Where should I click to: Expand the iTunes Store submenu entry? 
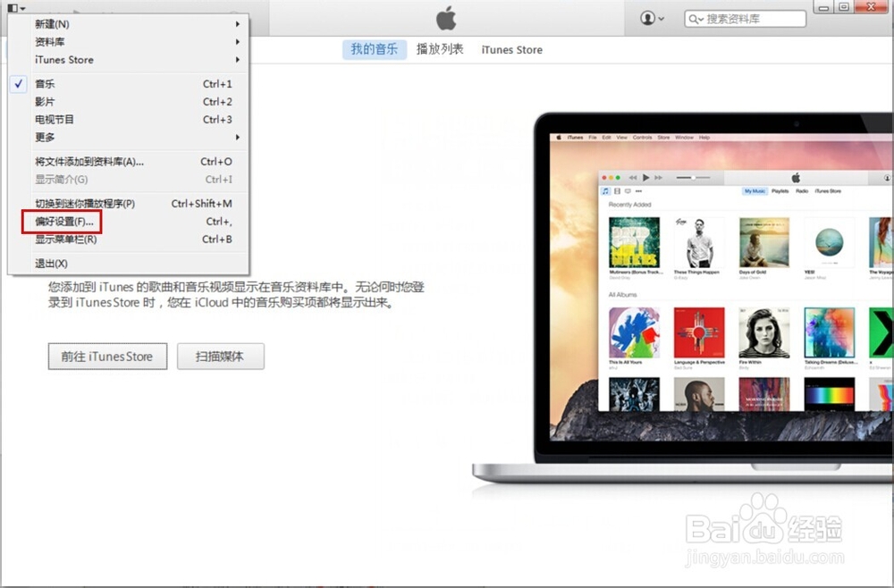tap(129, 60)
